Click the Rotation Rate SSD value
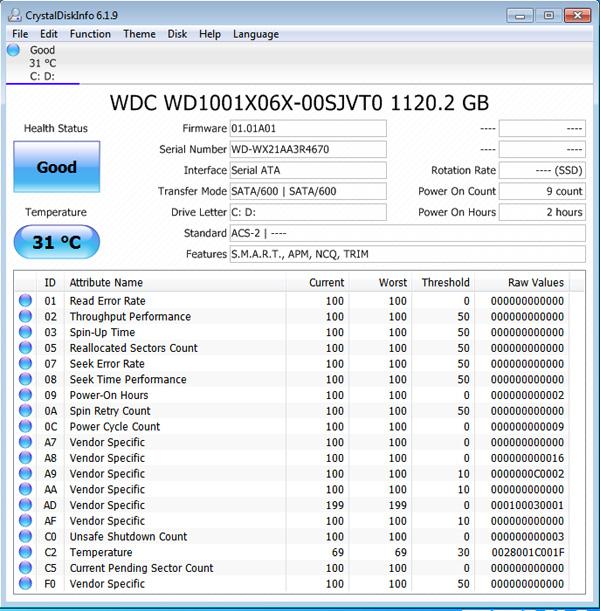This screenshot has height=611, width=600. pos(542,170)
